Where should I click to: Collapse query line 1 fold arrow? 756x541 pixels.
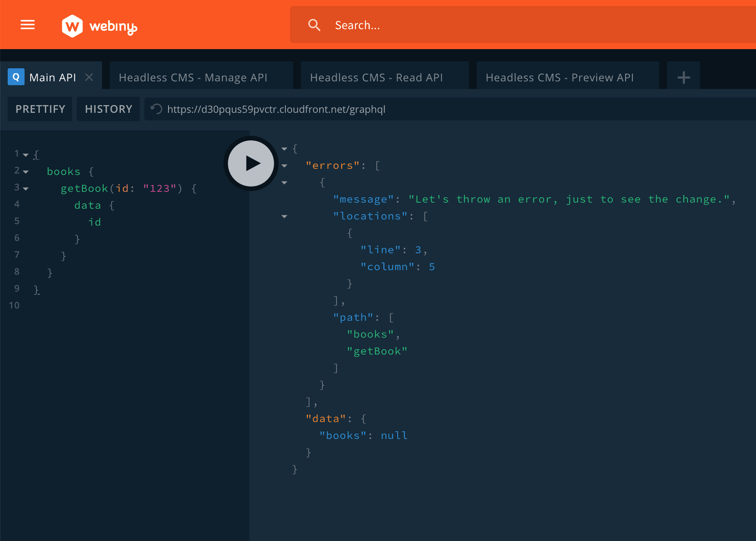(26, 155)
